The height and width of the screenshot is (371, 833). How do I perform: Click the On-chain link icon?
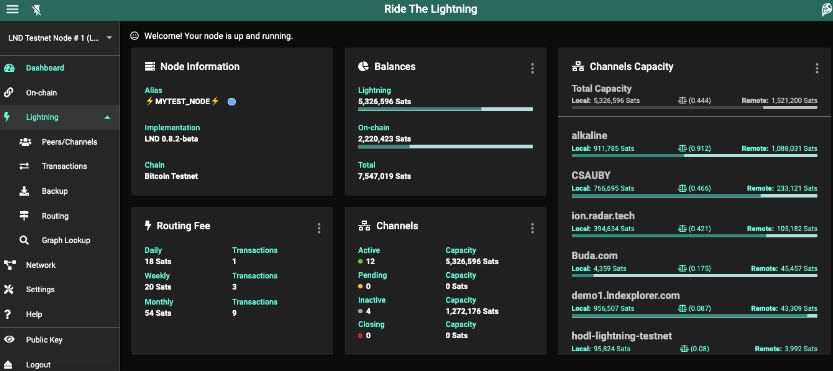click(8, 92)
